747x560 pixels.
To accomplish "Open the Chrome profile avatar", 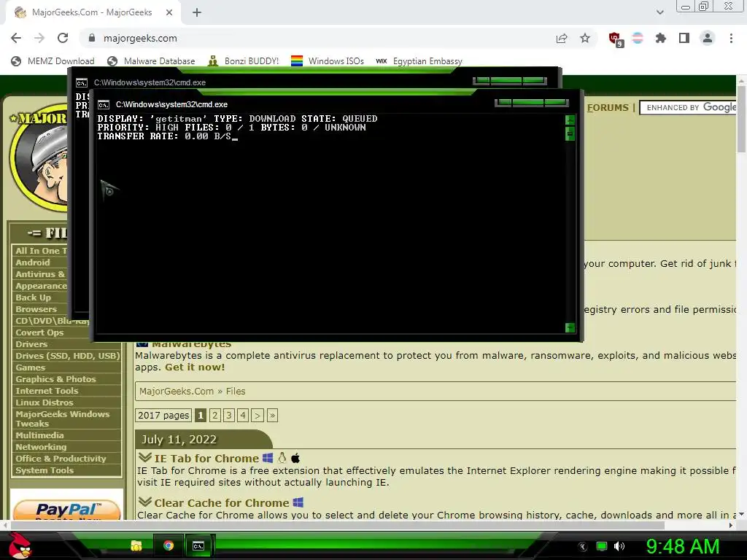I will point(708,38).
